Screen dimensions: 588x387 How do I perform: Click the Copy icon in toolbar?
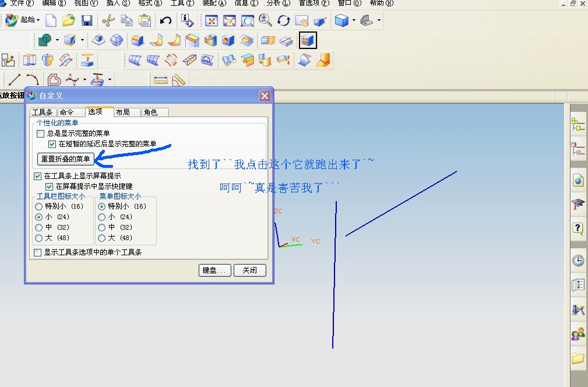click(127, 20)
